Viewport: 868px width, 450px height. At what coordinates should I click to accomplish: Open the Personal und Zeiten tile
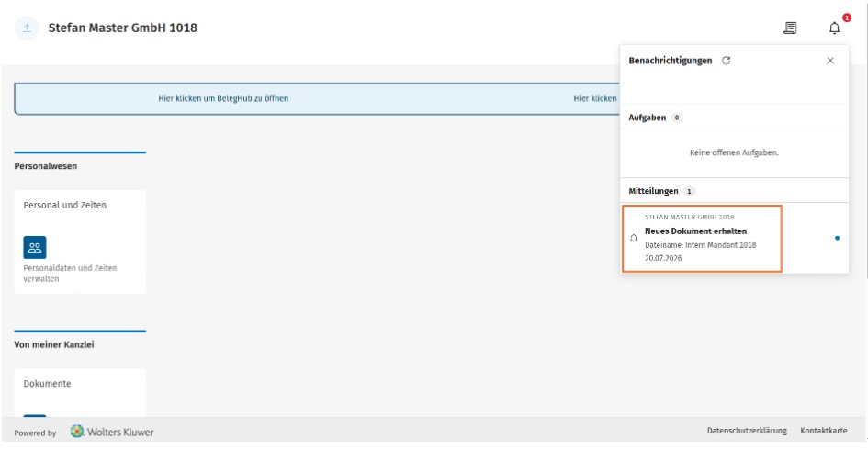tap(80, 242)
